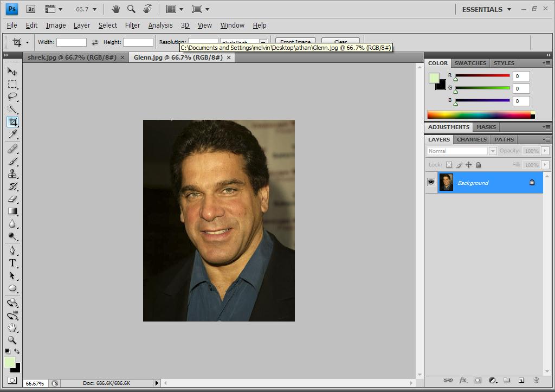Create a new layer from the Layers panel
Screen dimensions: 555x392
(x=521, y=380)
